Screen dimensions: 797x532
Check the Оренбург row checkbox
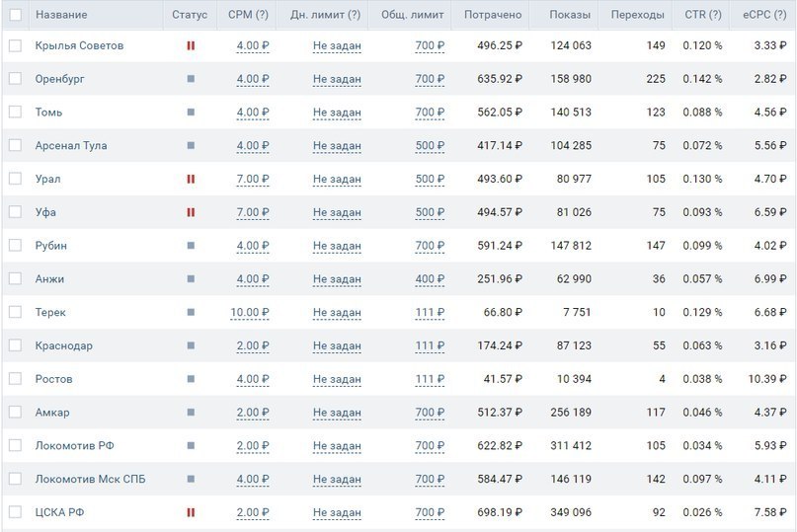[x=15, y=79]
